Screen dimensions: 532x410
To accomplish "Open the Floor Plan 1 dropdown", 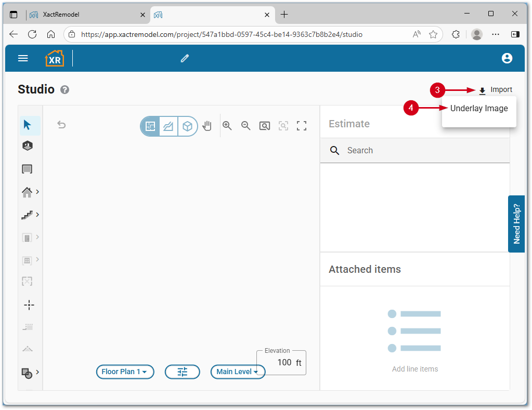I will point(125,372).
